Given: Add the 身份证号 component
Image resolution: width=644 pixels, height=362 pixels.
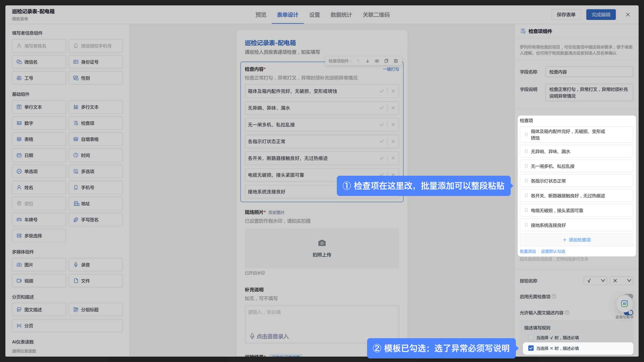Looking at the screenshot, I should 96,62.
